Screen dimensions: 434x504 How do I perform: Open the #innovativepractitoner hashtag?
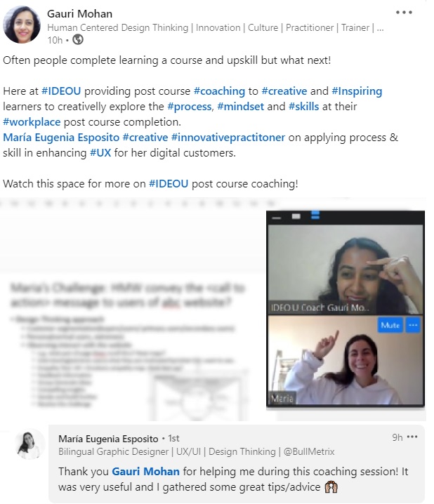coord(228,138)
